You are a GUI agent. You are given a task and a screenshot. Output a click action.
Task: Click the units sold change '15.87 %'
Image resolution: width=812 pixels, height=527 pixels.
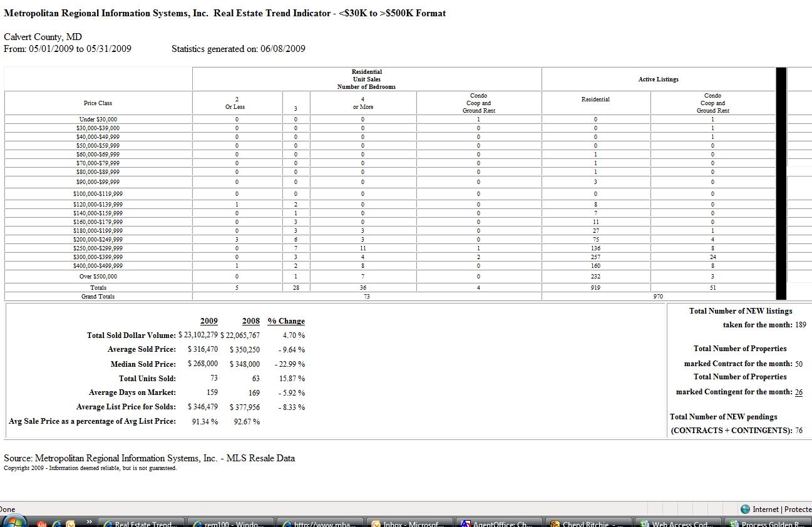[292, 378]
